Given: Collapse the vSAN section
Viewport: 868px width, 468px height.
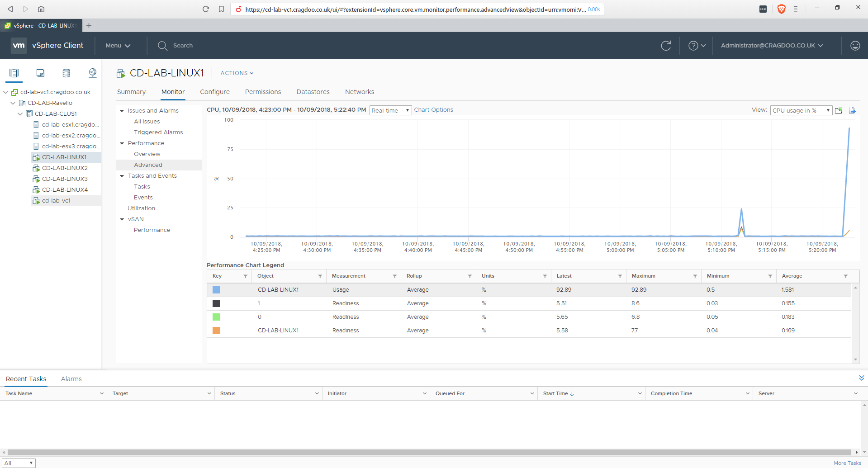Looking at the screenshot, I should pos(122,219).
